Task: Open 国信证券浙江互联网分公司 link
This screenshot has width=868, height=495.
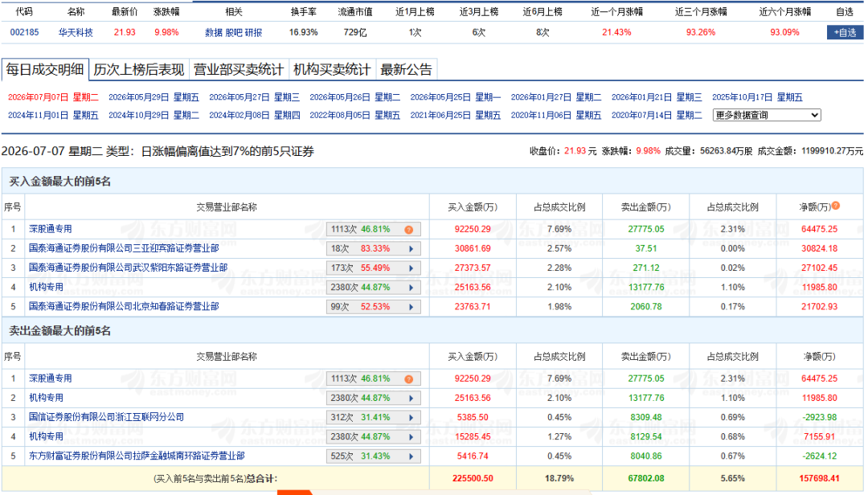Action: (x=106, y=417)
